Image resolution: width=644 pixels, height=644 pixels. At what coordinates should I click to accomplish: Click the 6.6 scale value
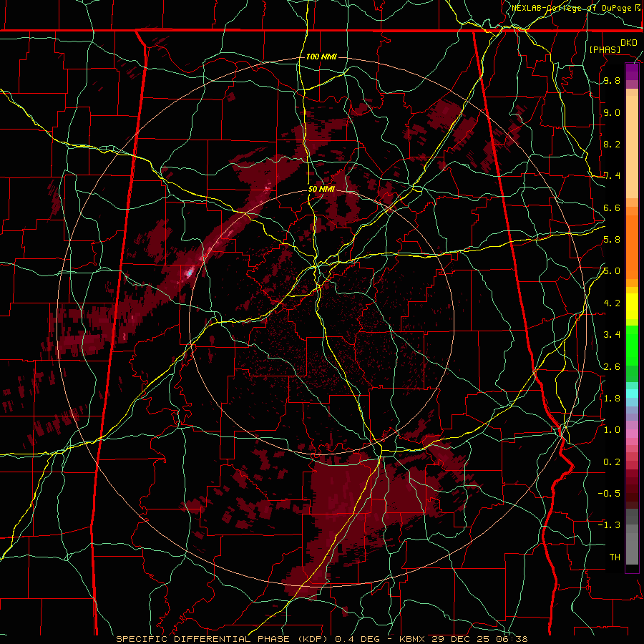tap(612, 208)
